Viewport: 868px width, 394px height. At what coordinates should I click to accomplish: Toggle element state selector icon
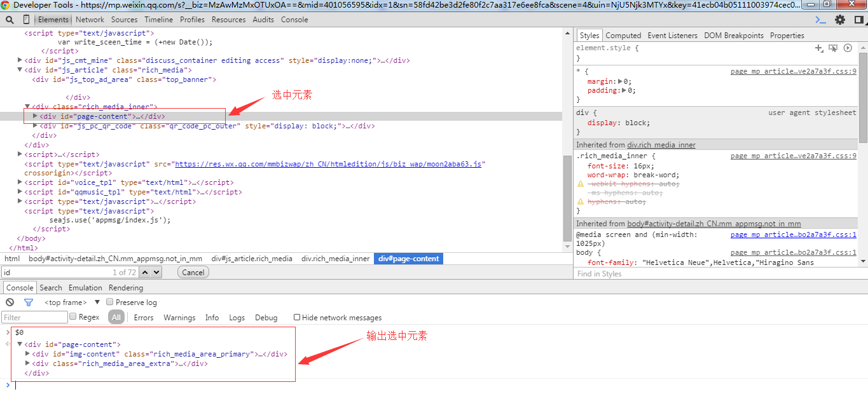(x=832, y=48)
